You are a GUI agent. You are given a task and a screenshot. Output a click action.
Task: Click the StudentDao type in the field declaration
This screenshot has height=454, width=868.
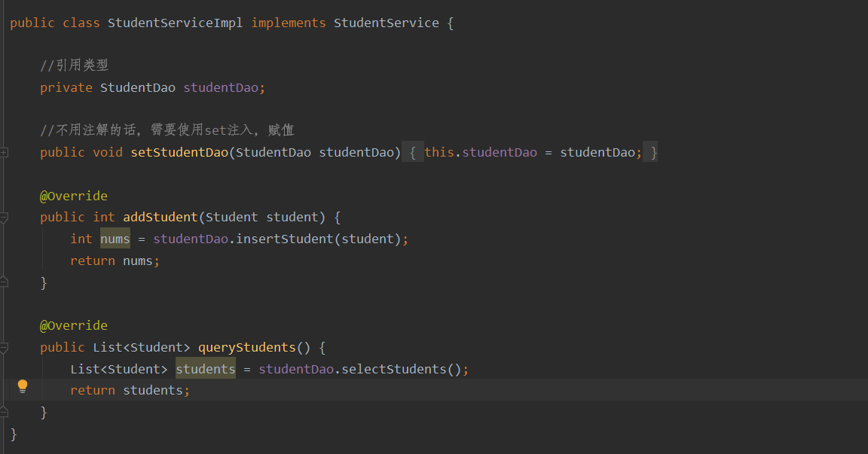coord(137,87)
